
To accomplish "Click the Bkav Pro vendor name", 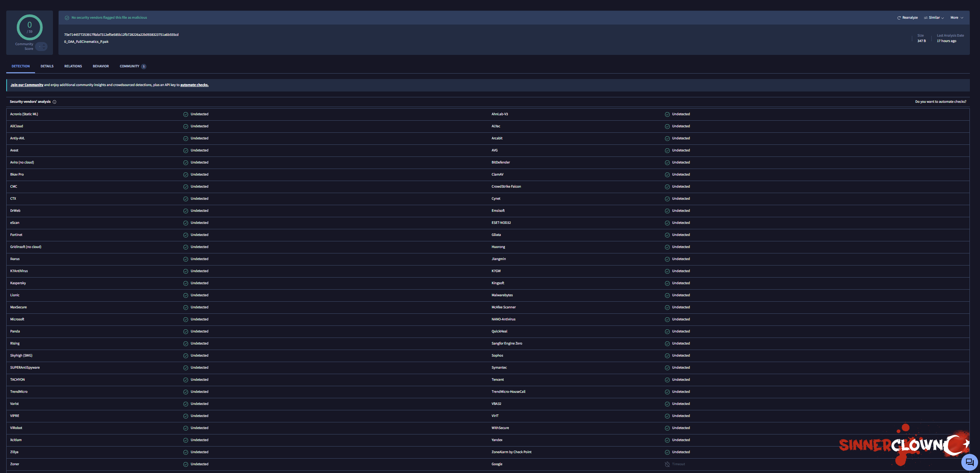I will [17, 174].
